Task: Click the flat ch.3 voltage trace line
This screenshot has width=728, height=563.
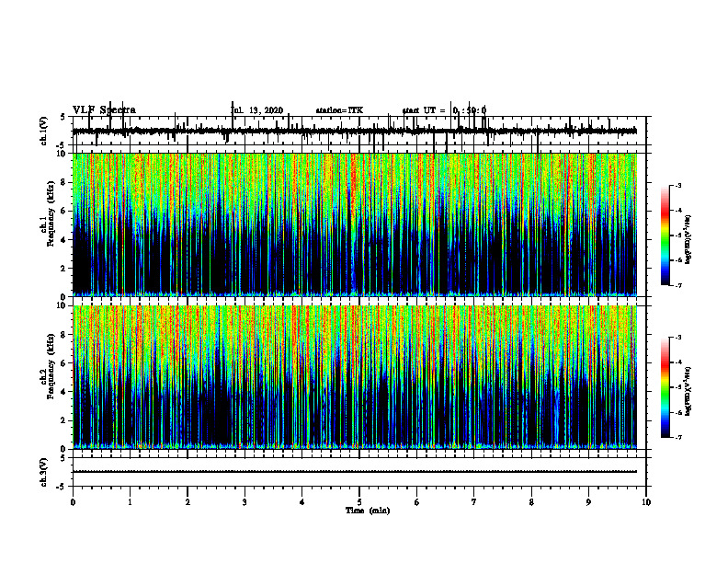Action: point(355,472)
